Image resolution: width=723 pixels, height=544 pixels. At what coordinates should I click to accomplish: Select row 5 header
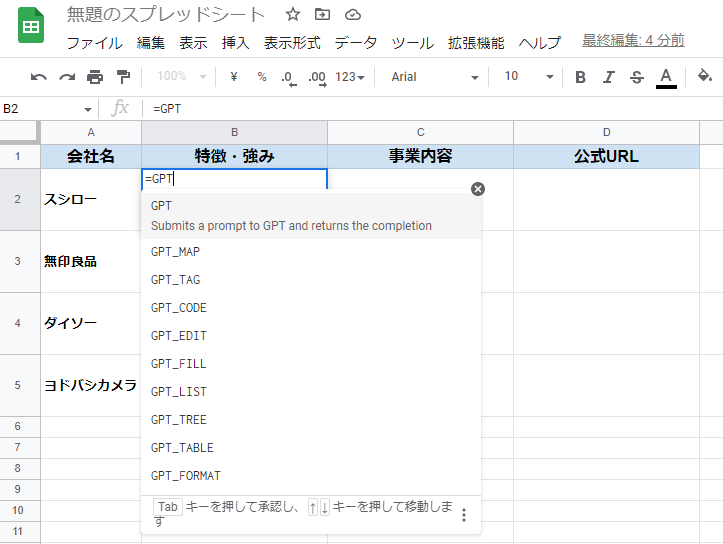[x=20, y=385]
